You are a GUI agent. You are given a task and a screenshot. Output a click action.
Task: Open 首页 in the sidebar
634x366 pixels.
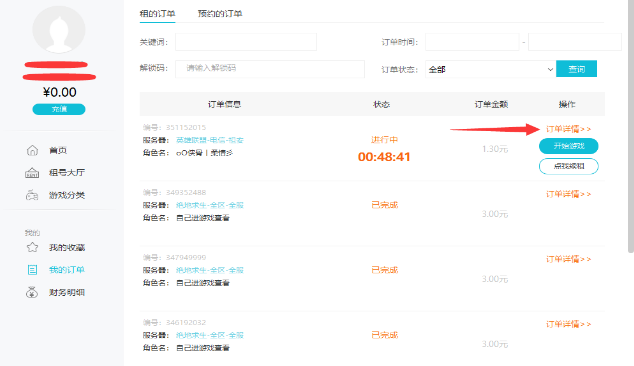pyautogui.click(x=58, y=150)
